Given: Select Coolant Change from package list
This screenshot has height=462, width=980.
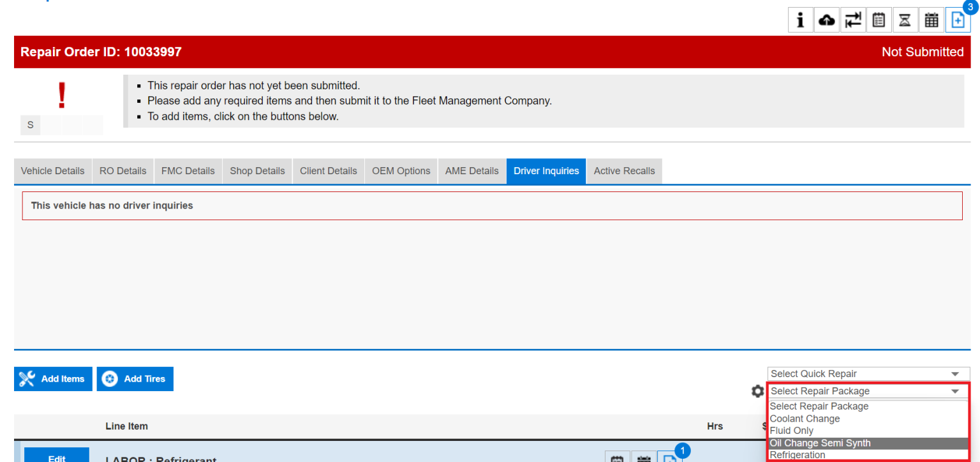Looking at the screenshot, I should click(x=805, y=419).
